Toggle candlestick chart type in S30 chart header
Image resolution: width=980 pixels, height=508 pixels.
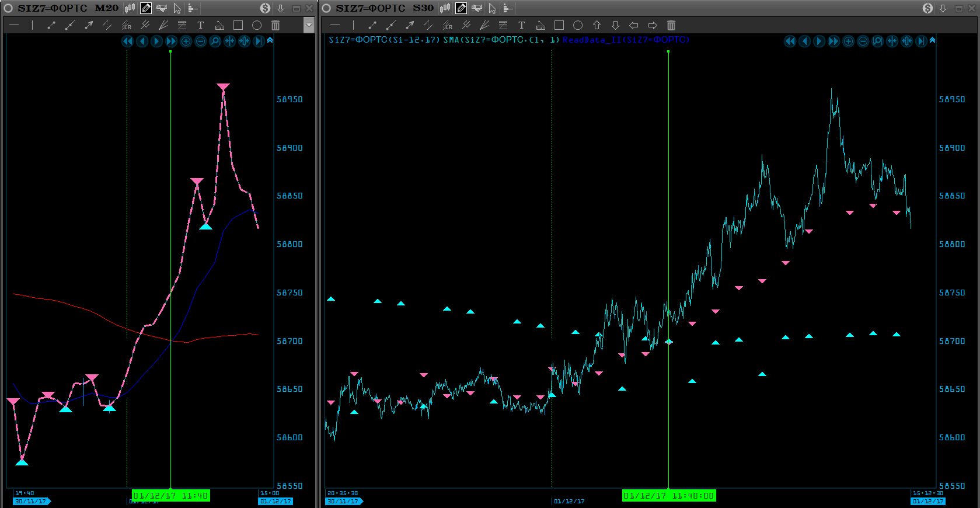[445, 8]
